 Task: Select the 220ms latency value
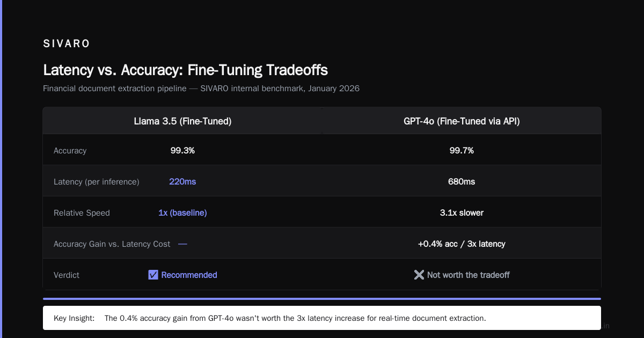coord(182,182)
